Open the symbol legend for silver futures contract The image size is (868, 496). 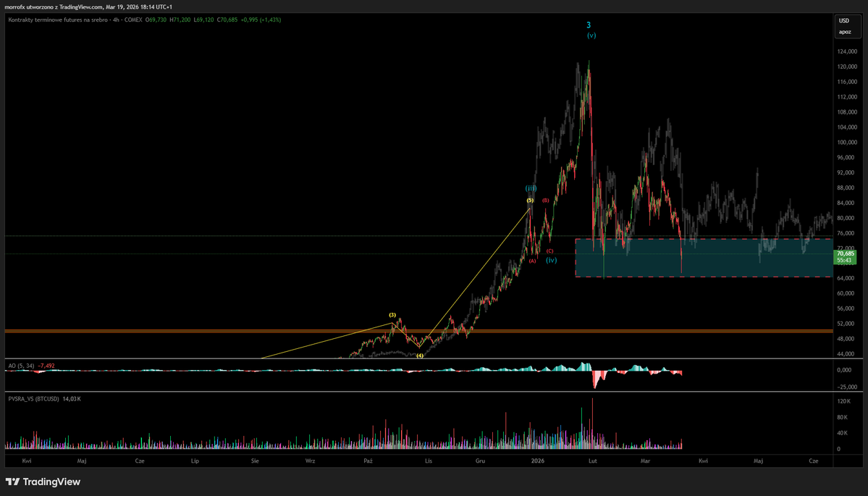click(58, 21)
